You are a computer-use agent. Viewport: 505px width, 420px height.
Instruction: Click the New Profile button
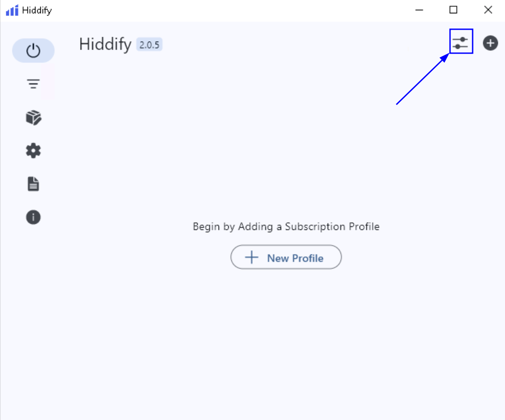pos(286,257)
